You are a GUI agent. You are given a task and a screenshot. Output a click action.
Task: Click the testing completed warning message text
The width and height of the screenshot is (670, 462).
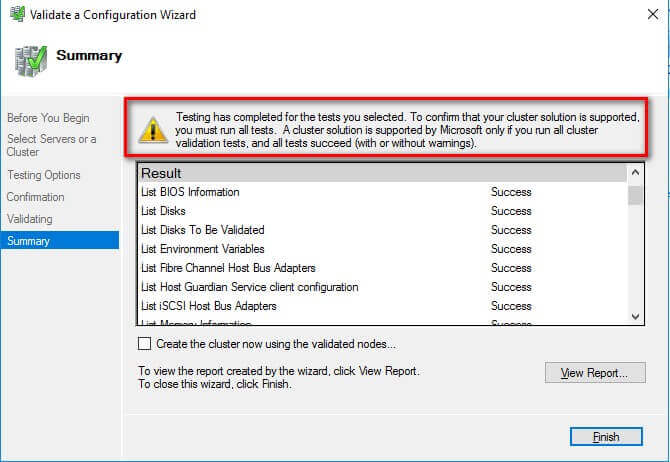coord(407,129)
